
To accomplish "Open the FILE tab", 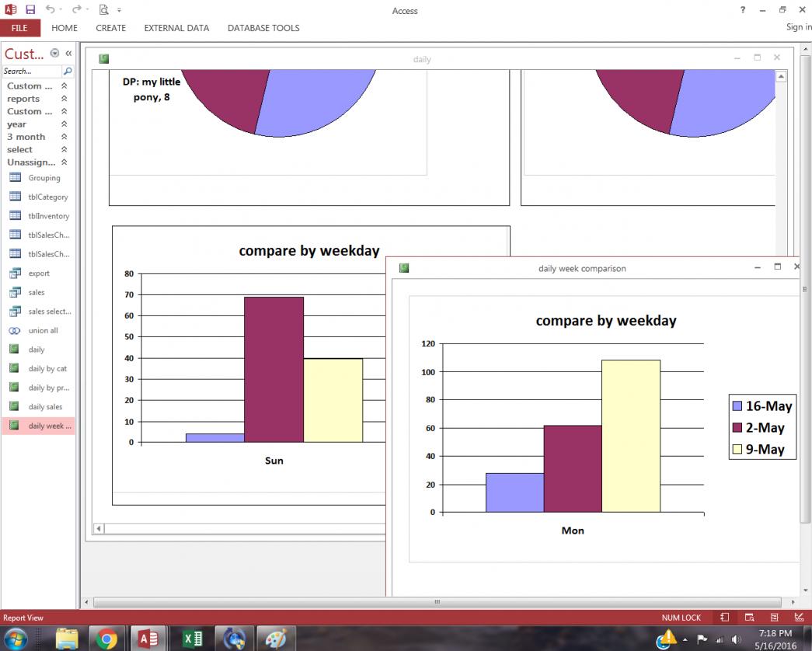I will [x=19, y=28].
